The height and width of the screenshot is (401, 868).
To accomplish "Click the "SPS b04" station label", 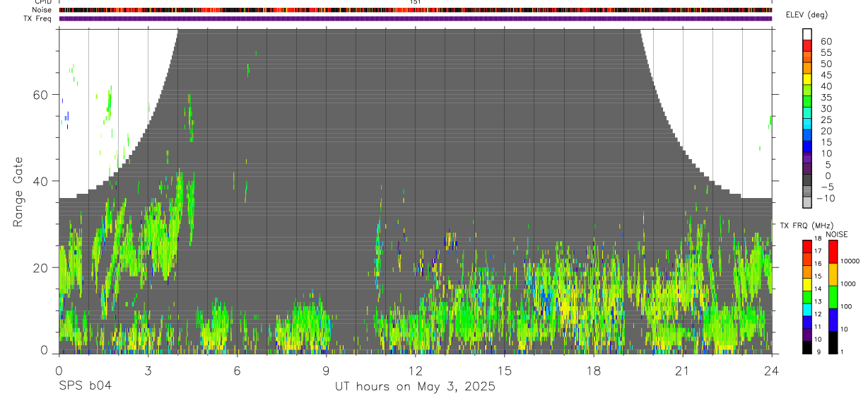I will (85, 386).
